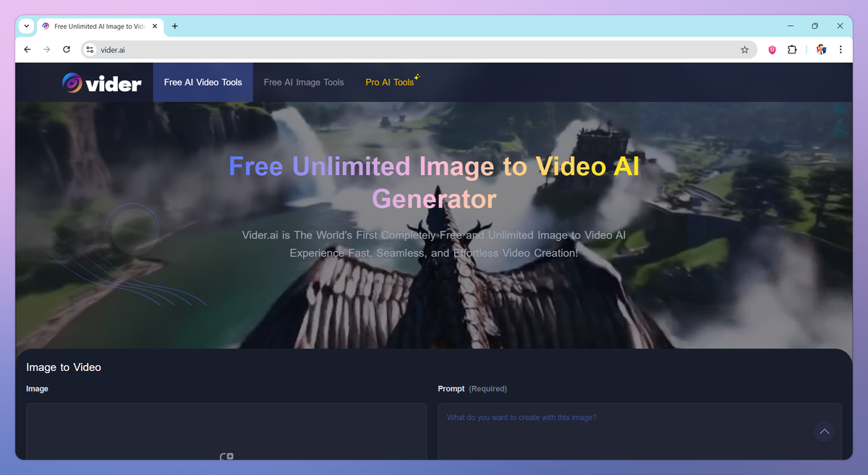Image resolution: width=868 pixels, height=475 pixels.
Task: Open the Chrome three-dot menu
Action: [841, 50]
